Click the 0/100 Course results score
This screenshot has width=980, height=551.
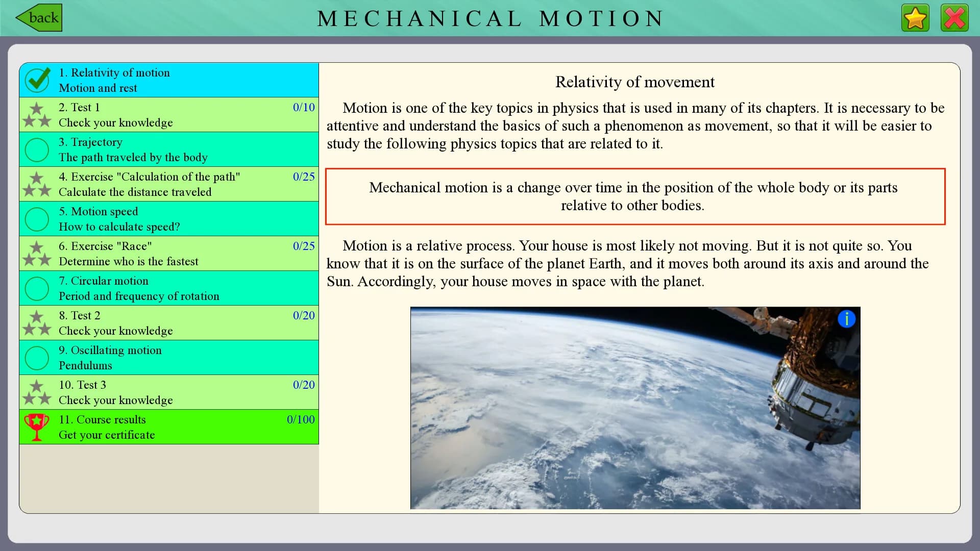301,419
